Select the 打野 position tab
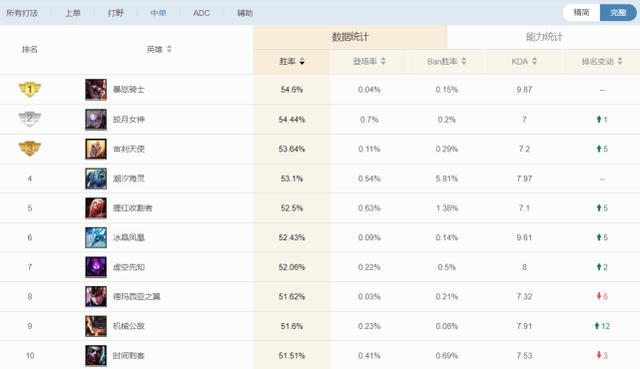 (x=116, y=13)
